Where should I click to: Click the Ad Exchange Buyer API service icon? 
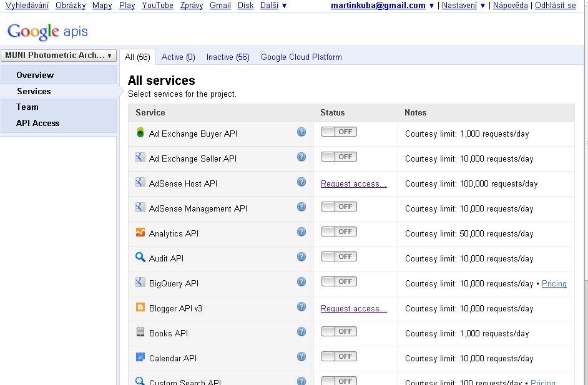(140, 132)
